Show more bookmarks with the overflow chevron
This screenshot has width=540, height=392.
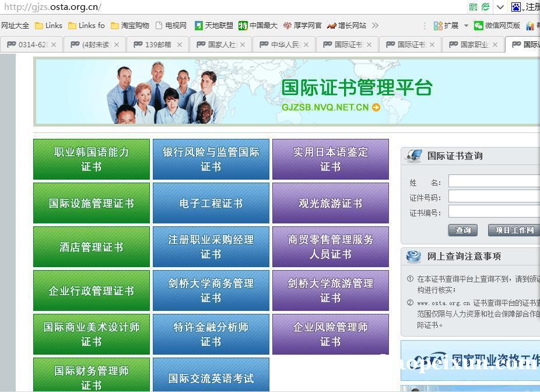[x=375, y=26]
